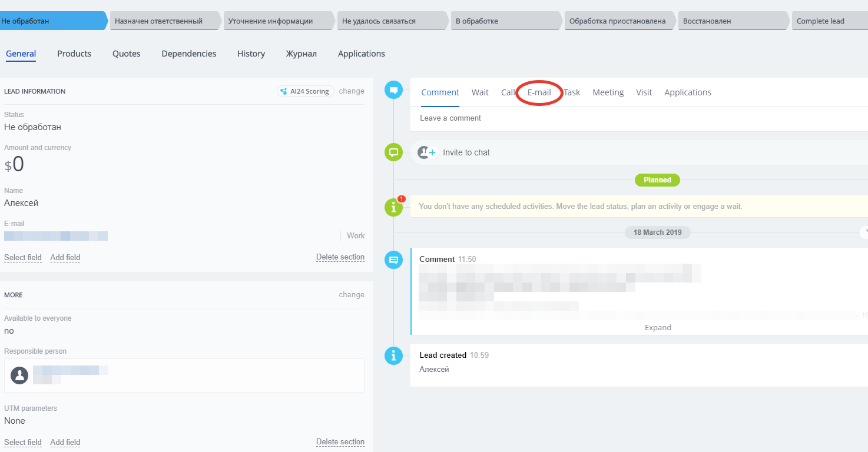Viewport: 868px width, 452px height.
Task: Click the blurred e-mail address value
Action: click(x=56, y=236)
